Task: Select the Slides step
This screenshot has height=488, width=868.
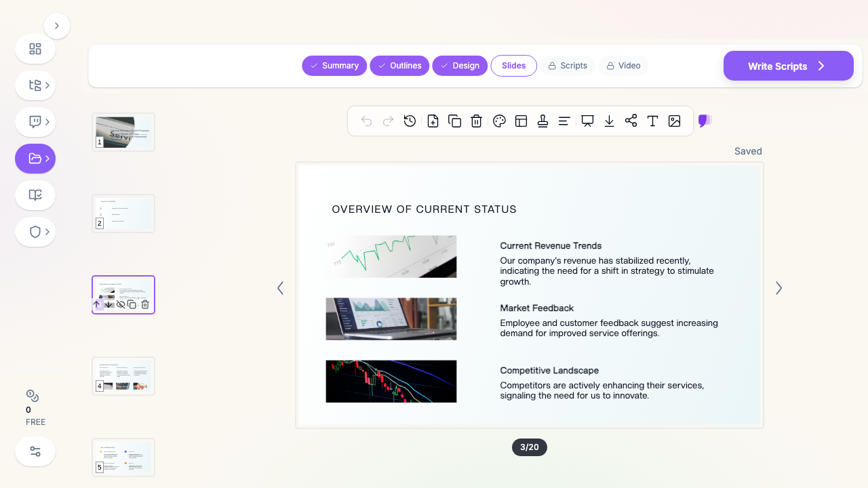Action: (x=514, y=66)
